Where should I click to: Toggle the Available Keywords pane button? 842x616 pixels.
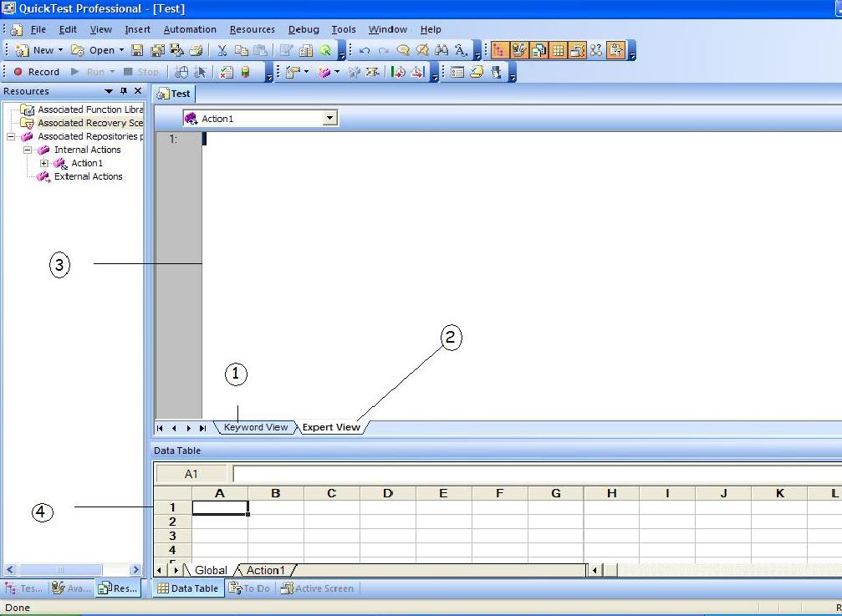[x=519, y=50]
